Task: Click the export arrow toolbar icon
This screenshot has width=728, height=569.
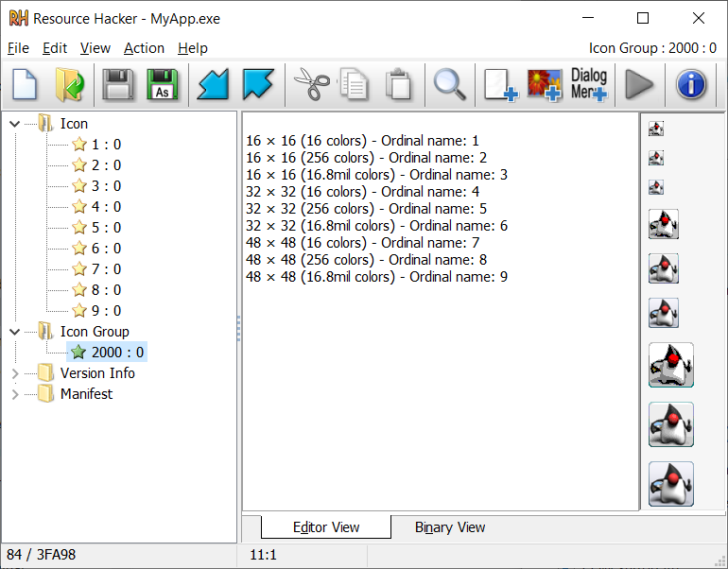Action: point(258,84)
